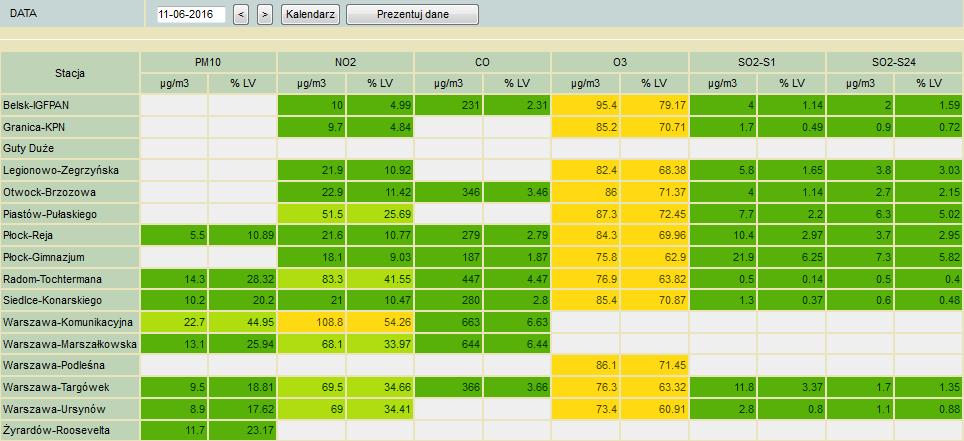Click CO value 231 for Belsk-IGFPAN
Viewport: 964px width, 441px height.
[x=448, y=105]
